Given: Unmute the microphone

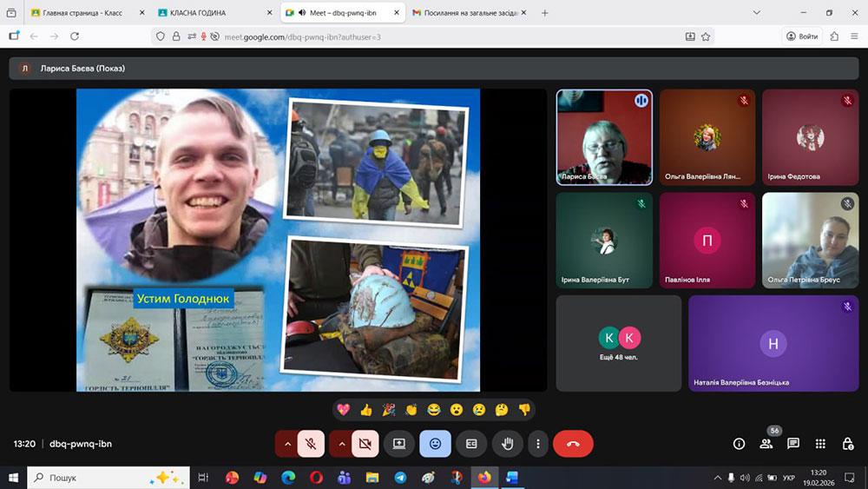Looking at the screenshot, I should coord(311,444).
